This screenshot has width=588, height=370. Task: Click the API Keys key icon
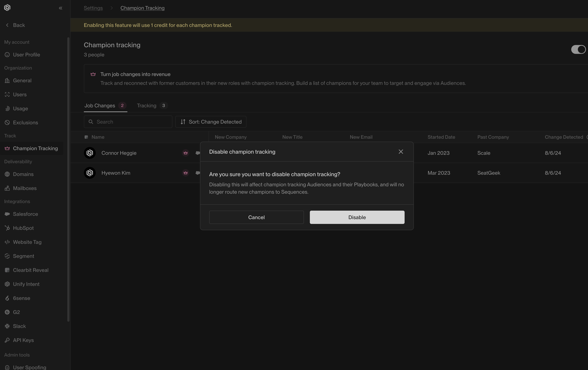7,340
